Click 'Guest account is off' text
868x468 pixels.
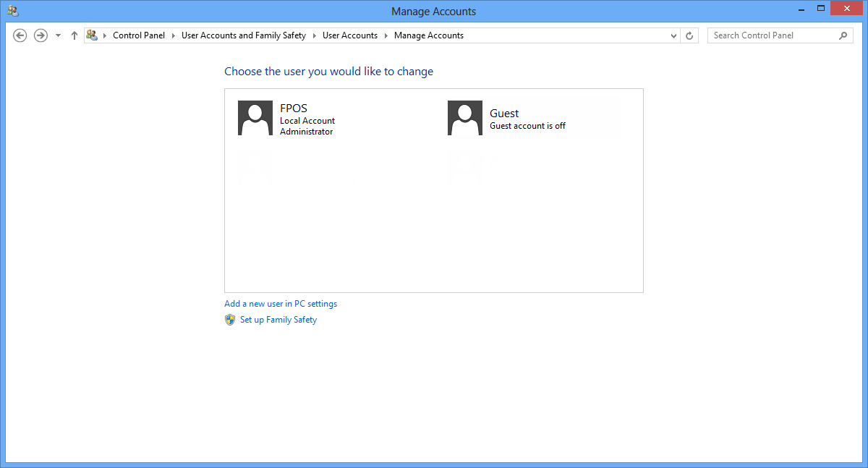528,126
